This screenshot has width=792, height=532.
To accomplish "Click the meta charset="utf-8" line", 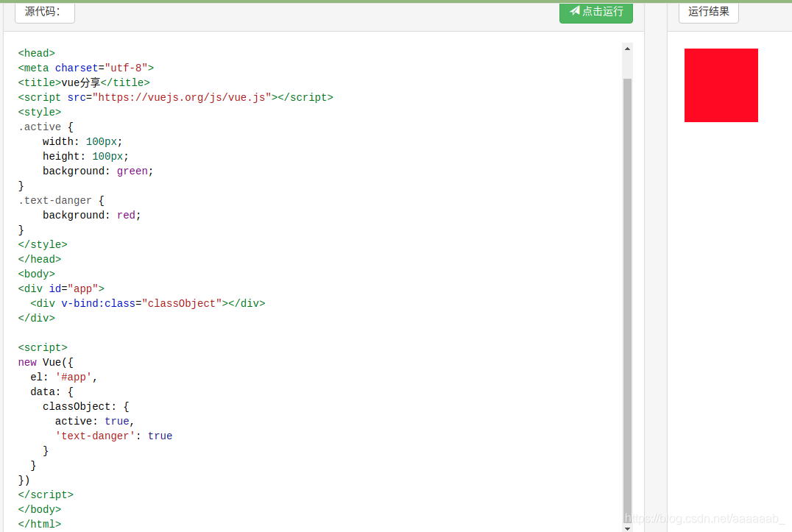I will (x=86, y=68).
